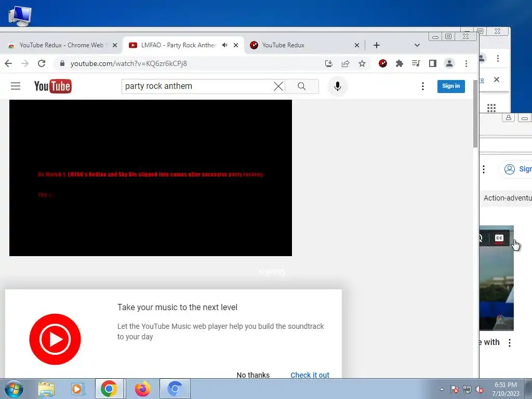Click the X beside the link in background window
Image resolution: width=532 pixels, height=399 pixels.
[497, 79]
